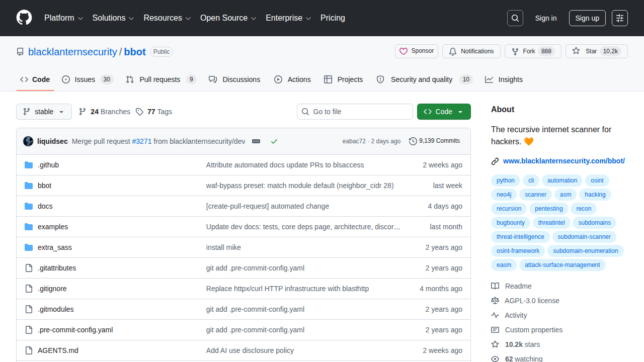Image resolution: width=644 pixels, height=362 pixels.
Task: Click the '62 watching' count
Action: tap(524, 359)
